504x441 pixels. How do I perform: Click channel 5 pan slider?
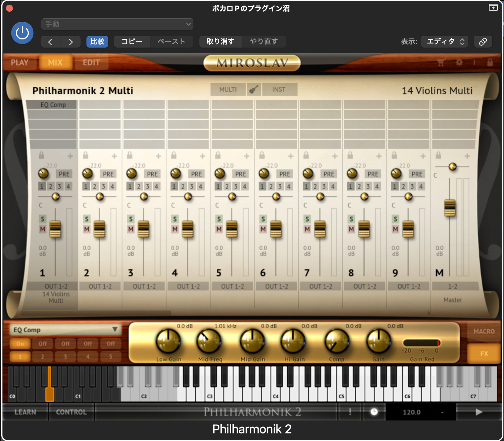pos(232,197)
